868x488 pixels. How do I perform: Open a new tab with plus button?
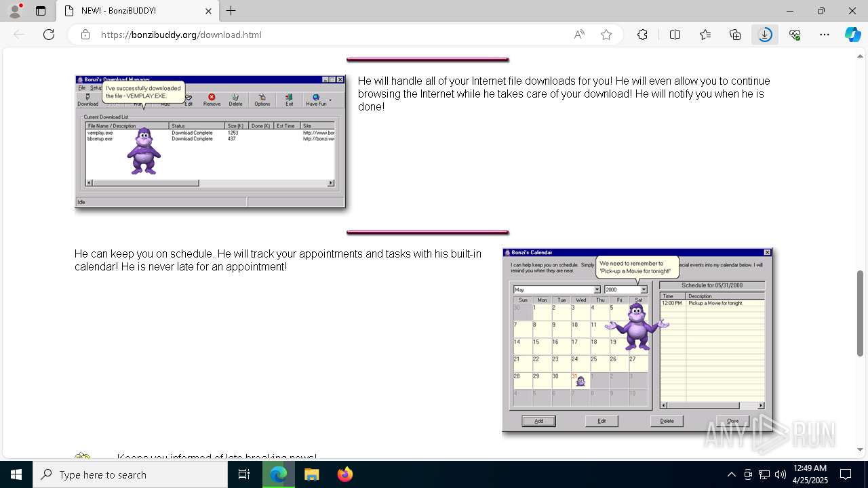point(231,11)
